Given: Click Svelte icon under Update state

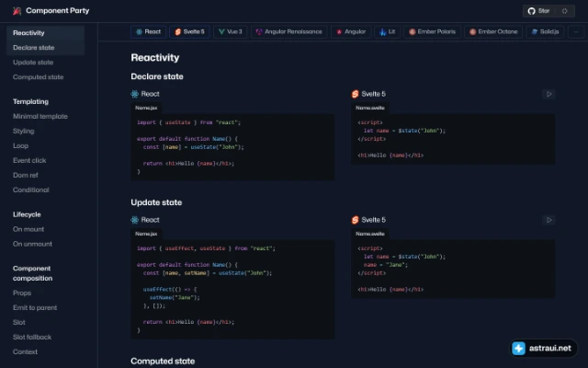Looking at the screenshot, I should (356, 220).
